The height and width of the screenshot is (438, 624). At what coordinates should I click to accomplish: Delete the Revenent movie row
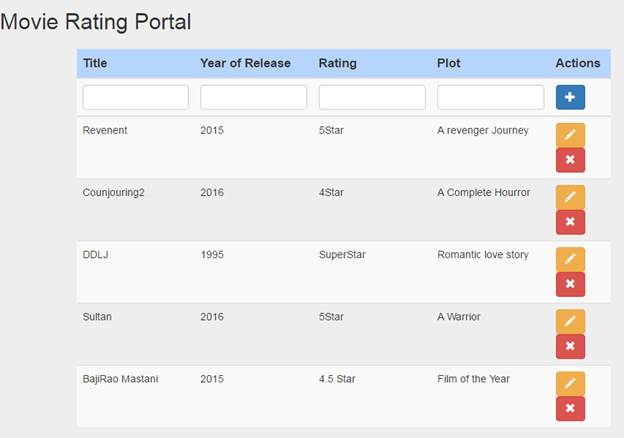point(570,160)
